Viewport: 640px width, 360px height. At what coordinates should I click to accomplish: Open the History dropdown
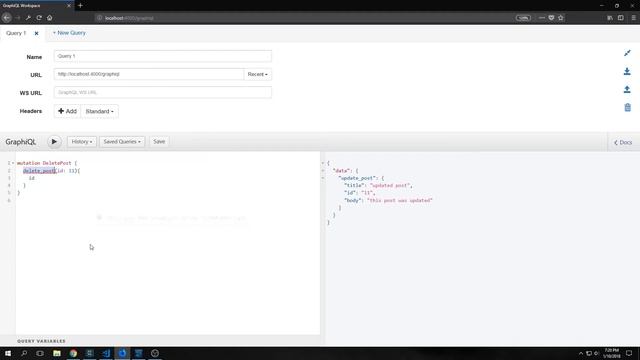[x=82, y=142]
